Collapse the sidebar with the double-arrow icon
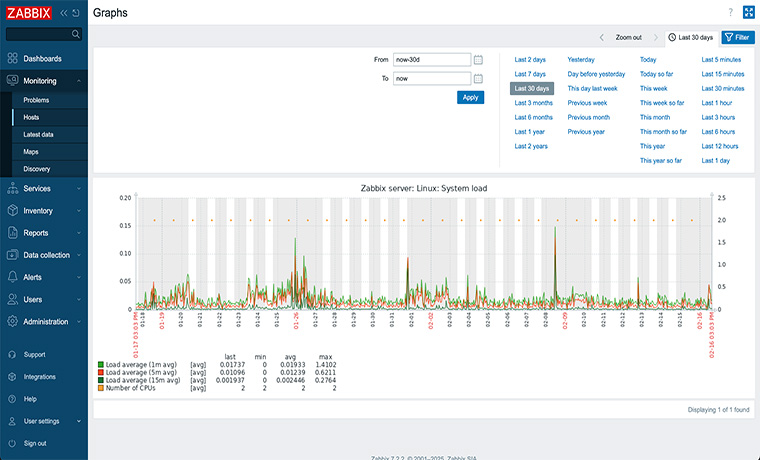The image size is (760, 460). pos(64,13)
